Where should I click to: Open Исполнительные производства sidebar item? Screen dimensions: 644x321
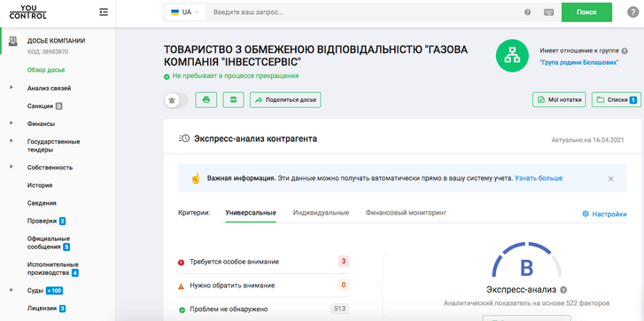(52, 269)
